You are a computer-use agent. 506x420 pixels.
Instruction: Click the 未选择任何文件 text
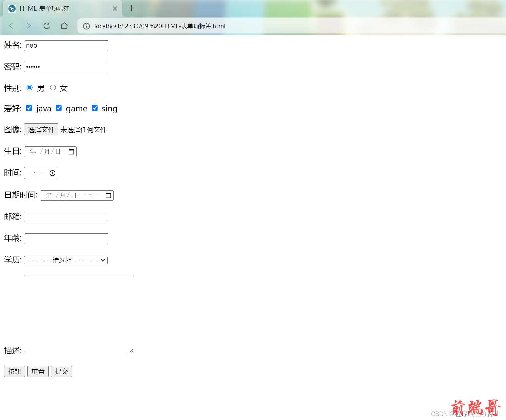84,130
